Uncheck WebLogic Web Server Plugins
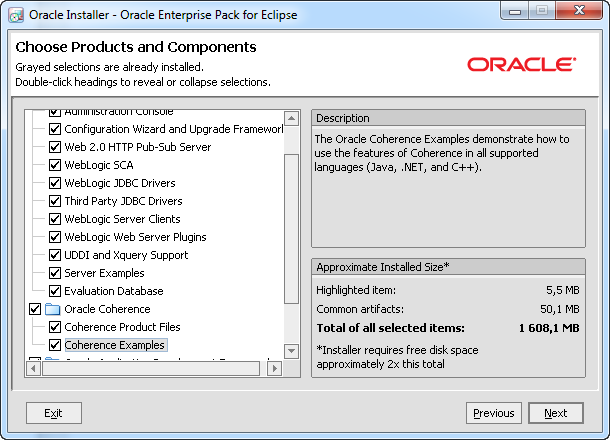Viewport: 610px width, 440px height. 55,237
